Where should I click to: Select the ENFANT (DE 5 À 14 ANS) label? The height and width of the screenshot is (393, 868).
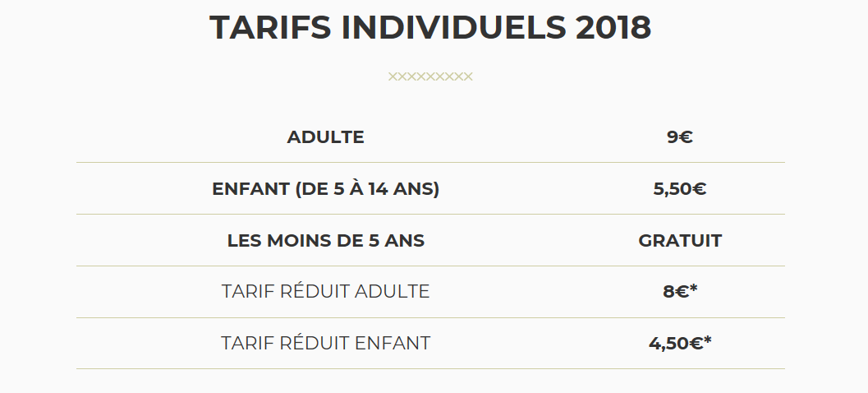coord(325,189)
